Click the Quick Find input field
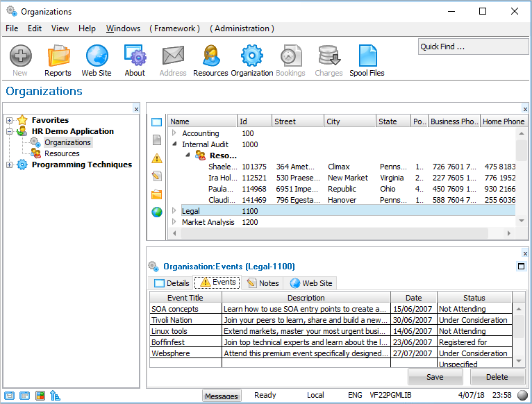532x404 pixels. point(473,47)
